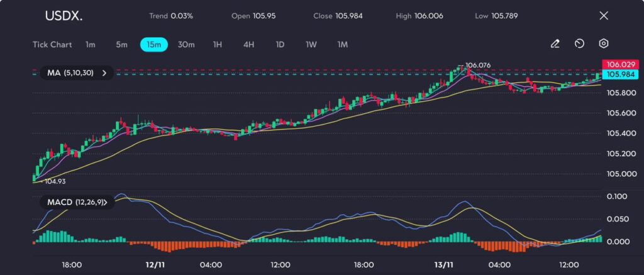Click the 104.93 low price marker

55,181
